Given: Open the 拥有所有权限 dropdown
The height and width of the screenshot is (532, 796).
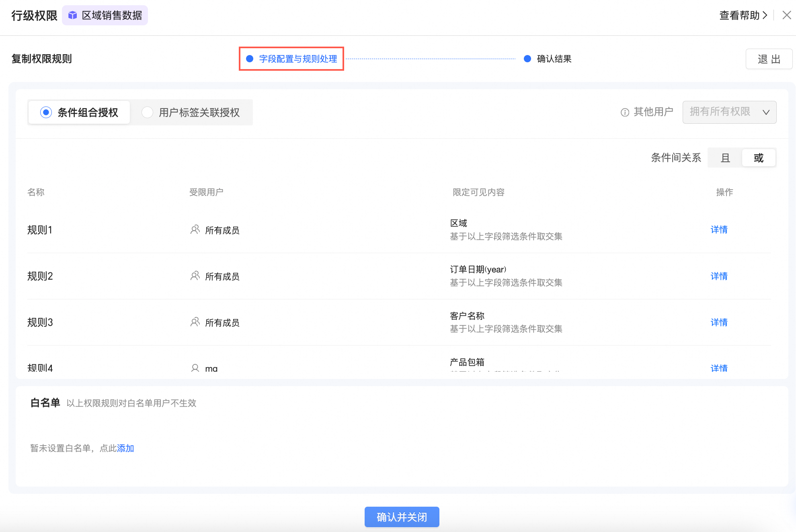Looking at the screenshot, I should pos(729,112).
